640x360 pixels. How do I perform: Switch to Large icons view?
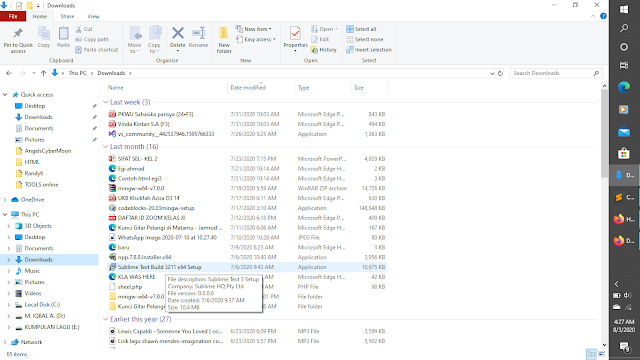pos(601,354)
